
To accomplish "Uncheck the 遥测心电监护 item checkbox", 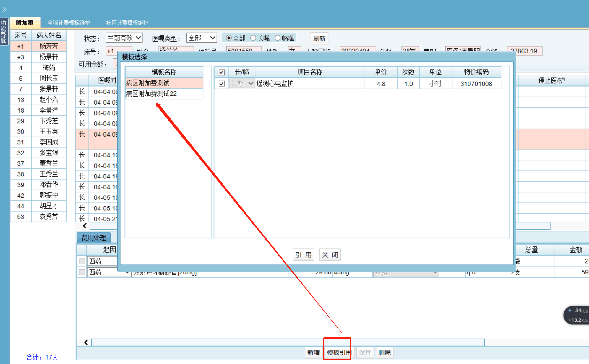I will click(x=222, y=84).
